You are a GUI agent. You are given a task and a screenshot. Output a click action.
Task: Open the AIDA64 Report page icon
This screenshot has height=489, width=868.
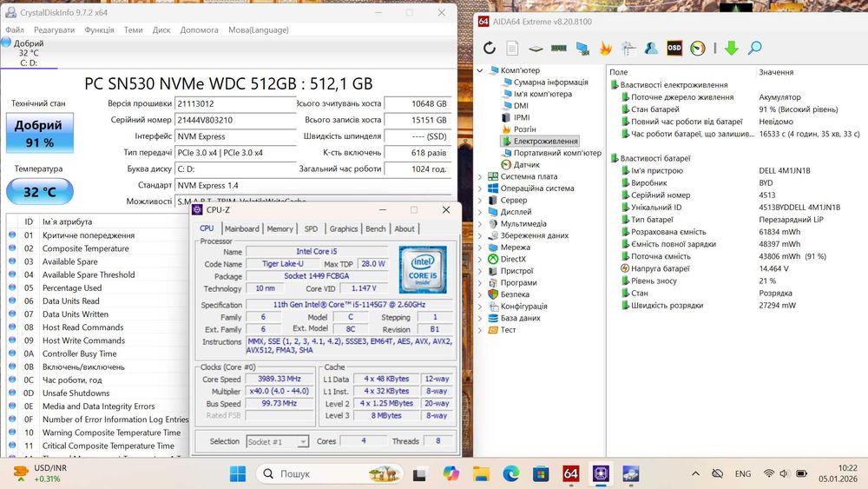coord(513,48)
